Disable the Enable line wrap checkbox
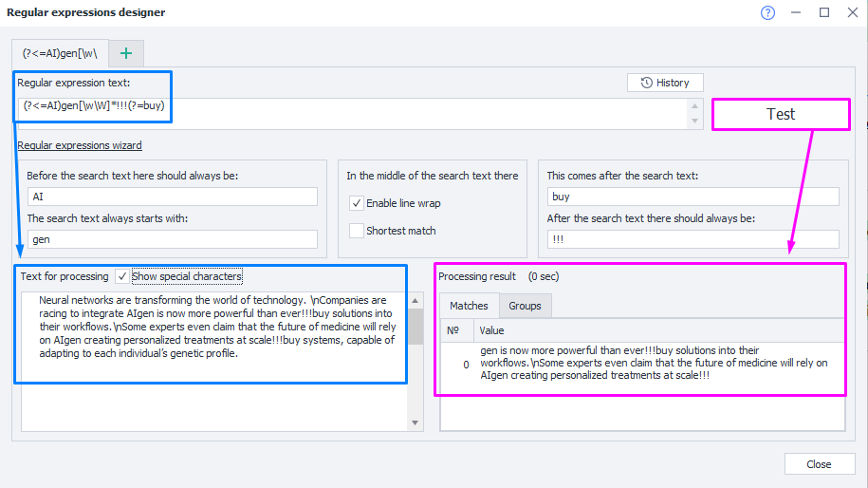Image resolution: width=868 pixels, height=488 pixels. [x=357, y=203]
